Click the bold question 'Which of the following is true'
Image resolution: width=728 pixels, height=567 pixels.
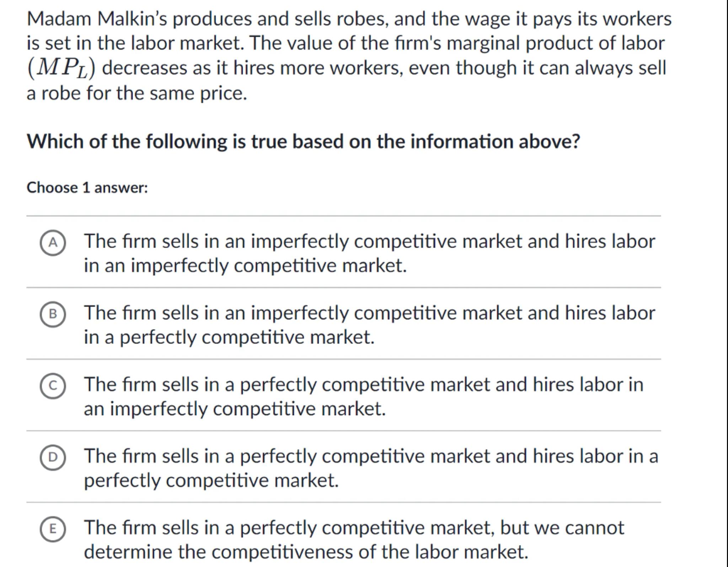(303, 141)
